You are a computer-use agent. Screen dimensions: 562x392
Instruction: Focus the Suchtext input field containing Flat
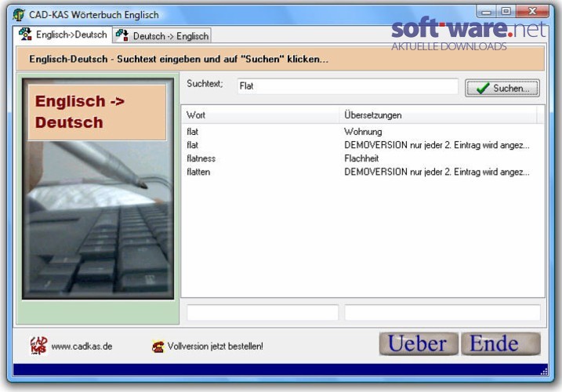(x=348, y=86)
